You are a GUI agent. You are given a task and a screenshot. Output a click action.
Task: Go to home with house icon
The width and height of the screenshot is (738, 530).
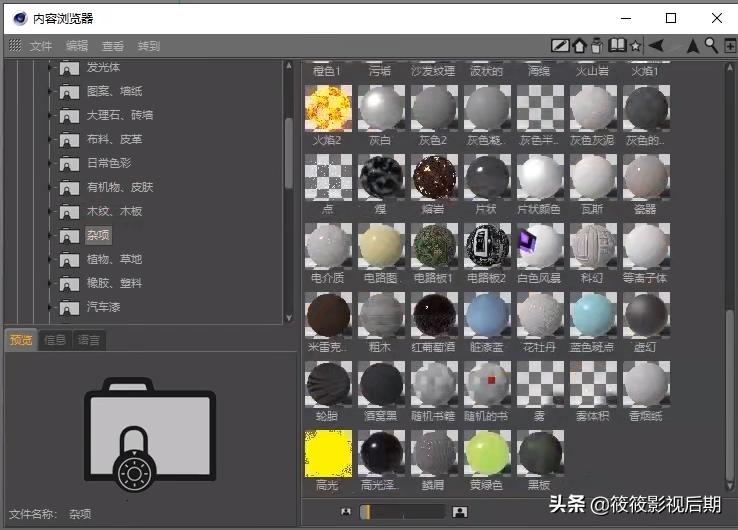coord(579,46)
